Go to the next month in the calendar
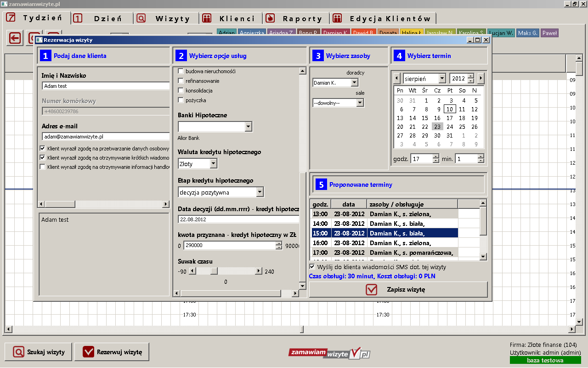The width and height of the screenshot is (588, 368). [481, 78]
